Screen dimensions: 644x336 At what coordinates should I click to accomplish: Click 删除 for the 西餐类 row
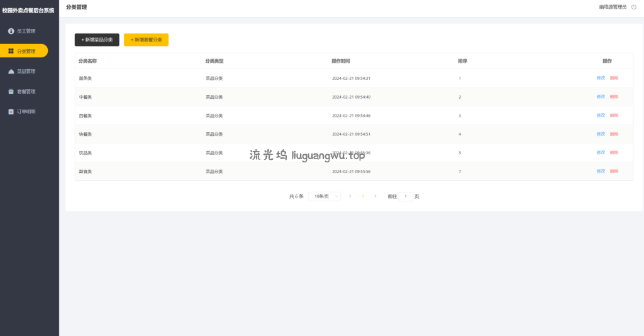pyautogui.click(x=614, y=116)
